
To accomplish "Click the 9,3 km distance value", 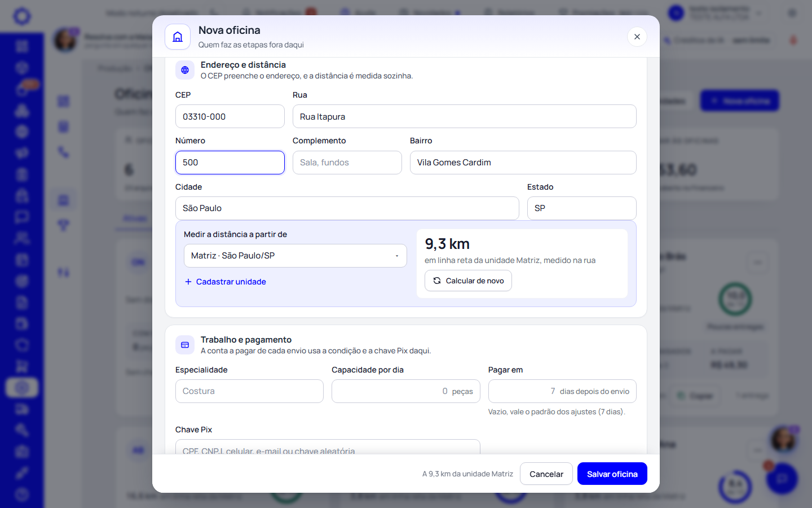I will tap(447, 244).
